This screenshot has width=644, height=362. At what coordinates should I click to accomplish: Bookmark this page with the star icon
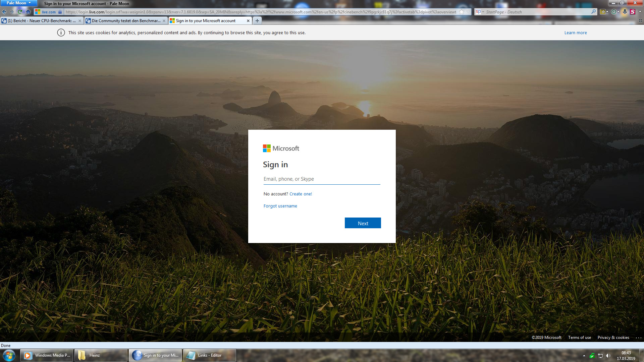point(462,12)
